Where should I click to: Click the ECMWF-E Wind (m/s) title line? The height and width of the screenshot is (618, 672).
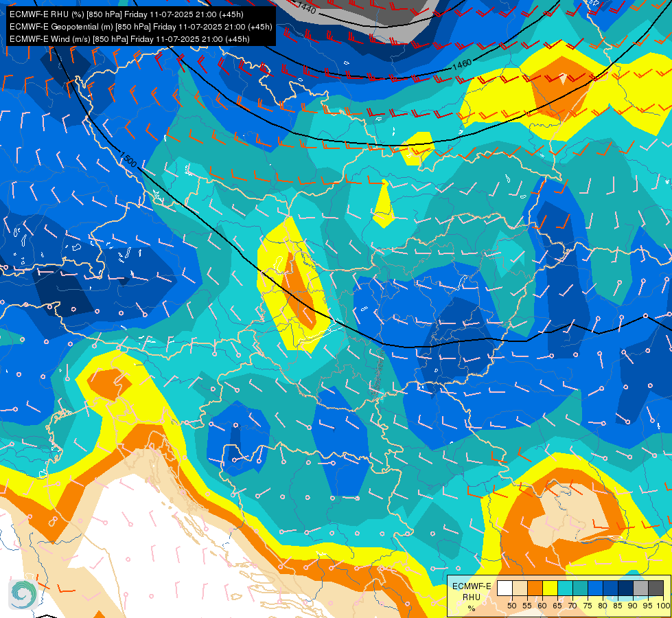click(x=130, y=39)
